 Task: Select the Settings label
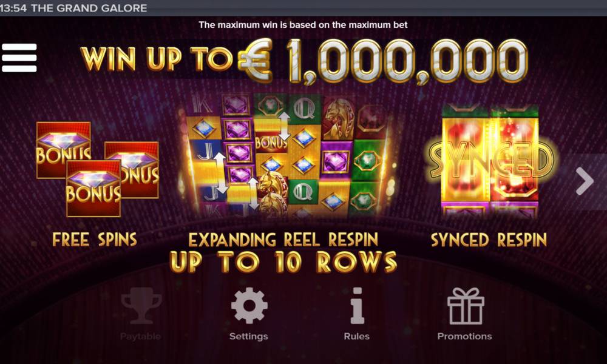pyautogui.click(x=248, y=336)
